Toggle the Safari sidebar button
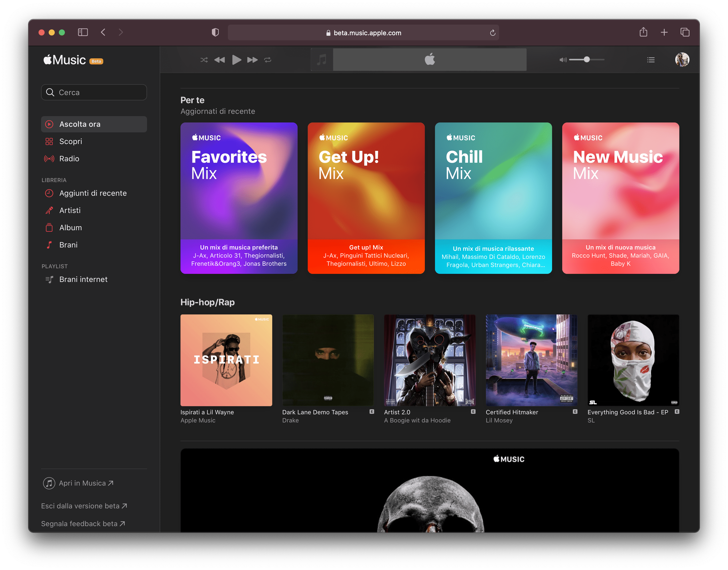 pos(83,32)
